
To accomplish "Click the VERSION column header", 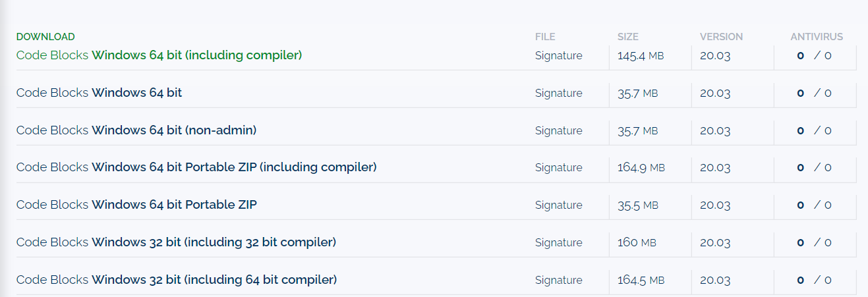I will click(x=721, y=37).
